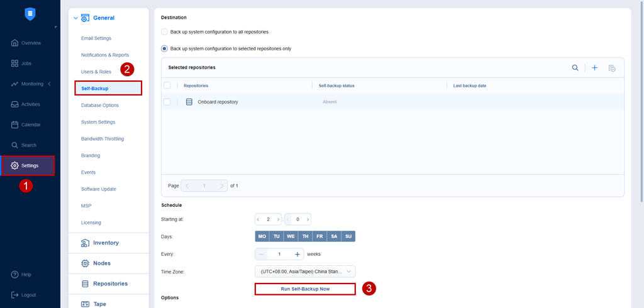Toggle Thursday (TH) schedule day
Viewport: 644px width, 308px height.
pyautogui.click(x=305, y=236)
